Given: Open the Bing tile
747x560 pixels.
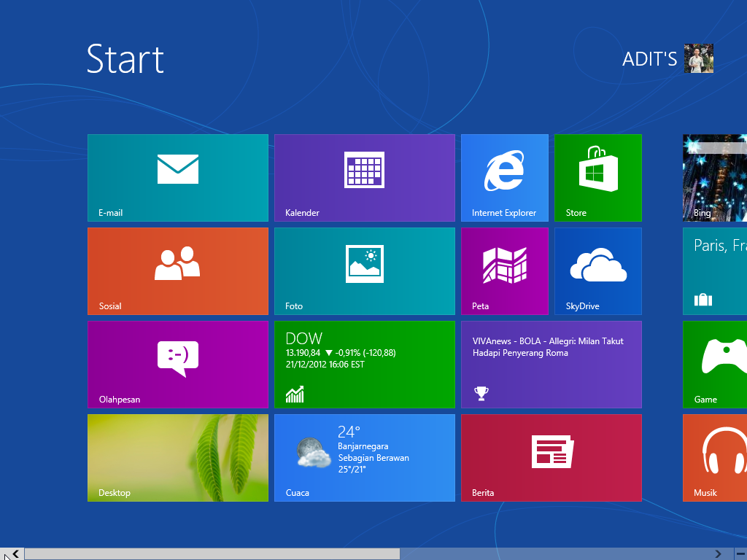Looking at the screenshot, I should tap(715, 178).
